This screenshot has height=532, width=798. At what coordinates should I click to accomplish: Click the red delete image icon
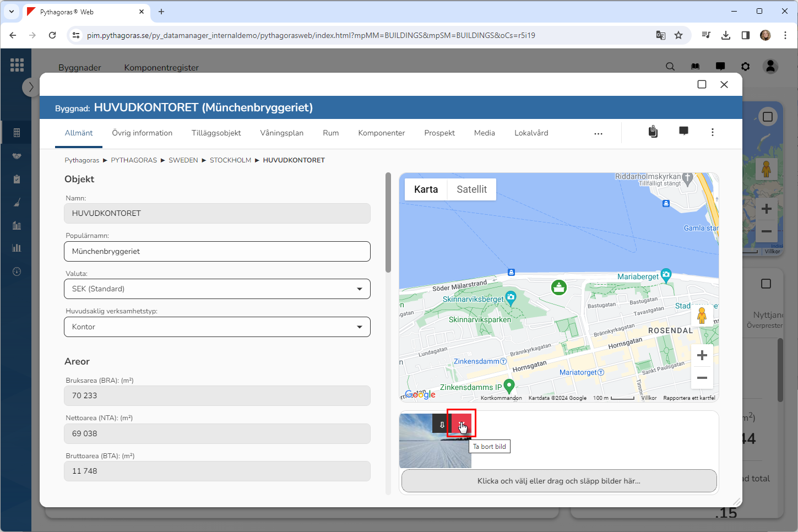[x=462, y=424]
